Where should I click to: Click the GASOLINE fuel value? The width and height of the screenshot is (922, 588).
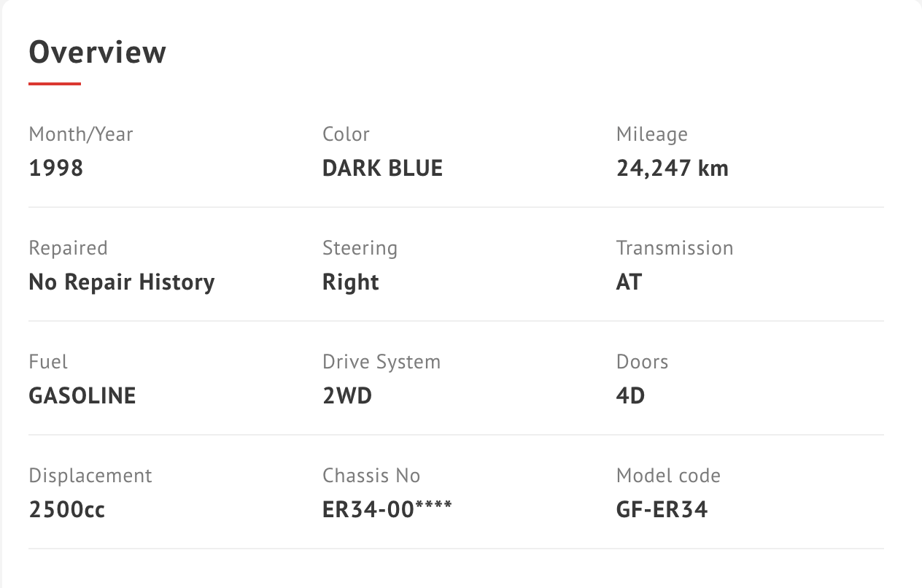point(82,396)
